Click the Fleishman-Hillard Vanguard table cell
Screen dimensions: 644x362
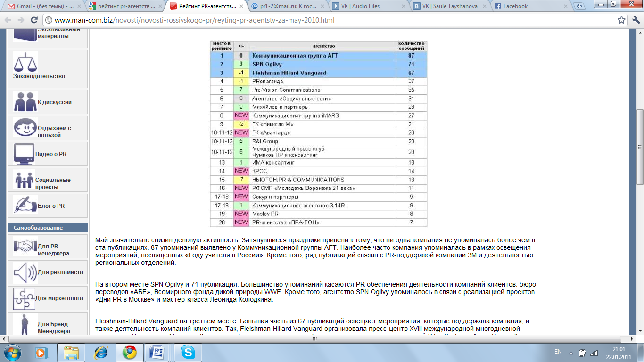coord(322,73)
